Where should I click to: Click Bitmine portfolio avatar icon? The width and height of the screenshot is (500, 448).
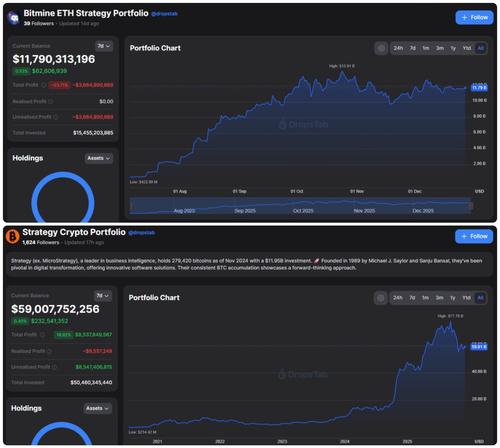tap(13, 18)
